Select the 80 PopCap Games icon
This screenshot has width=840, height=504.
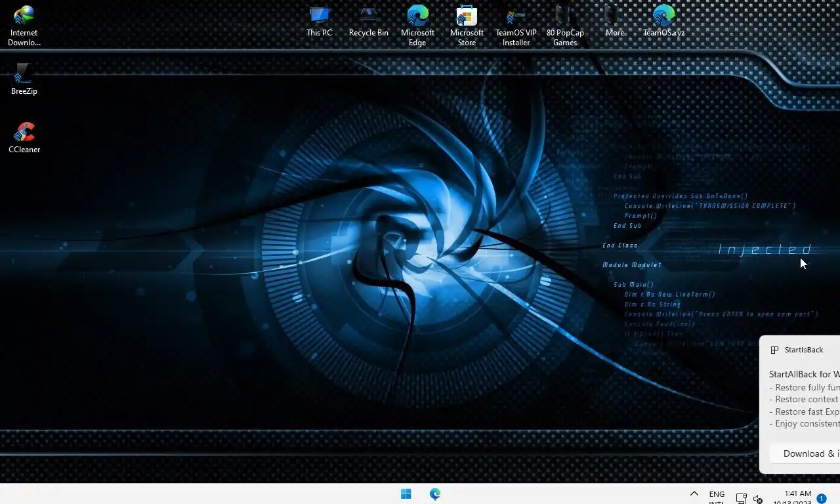565,26
